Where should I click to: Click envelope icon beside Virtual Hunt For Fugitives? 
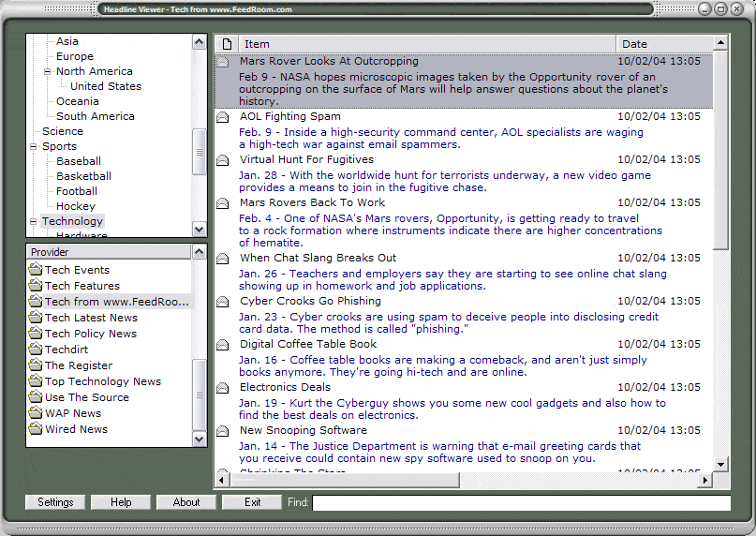[x=222, y=160]
